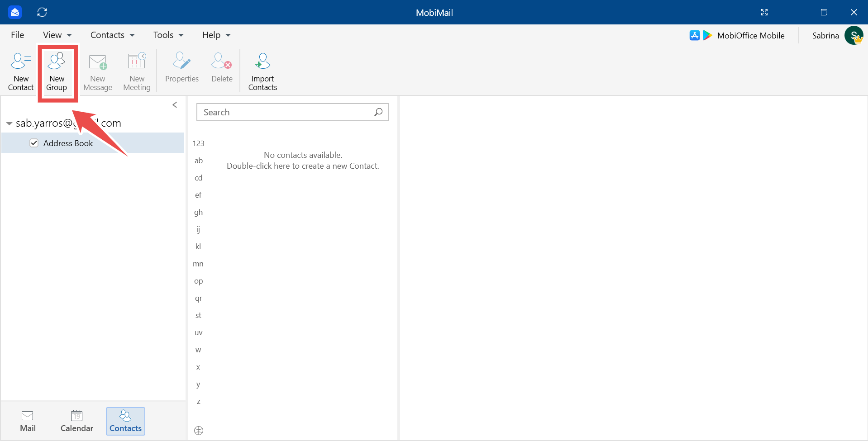Click the App Store icon

[695, 35]
